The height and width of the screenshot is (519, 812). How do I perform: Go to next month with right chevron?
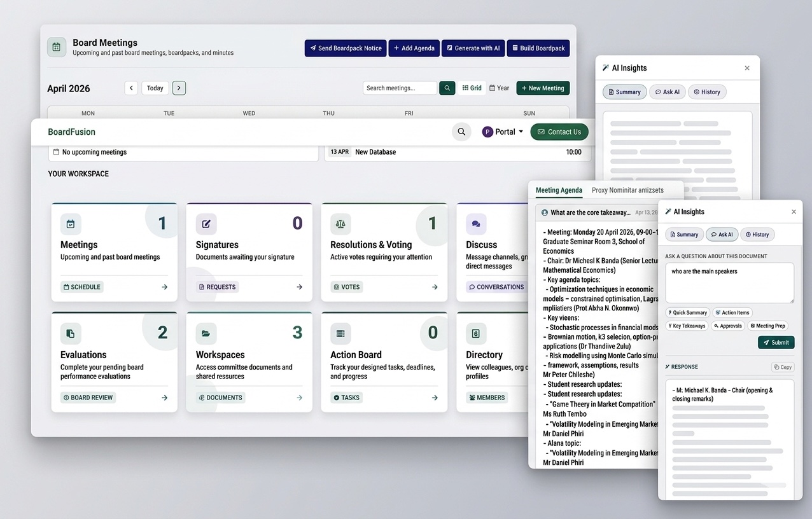tap(179, 88)
